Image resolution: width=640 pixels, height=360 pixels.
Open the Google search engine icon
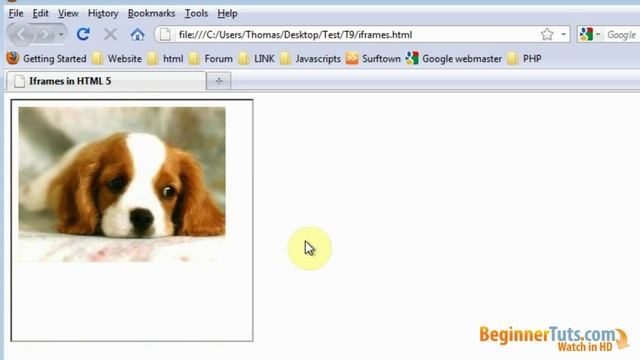click(x=586, y=35)
